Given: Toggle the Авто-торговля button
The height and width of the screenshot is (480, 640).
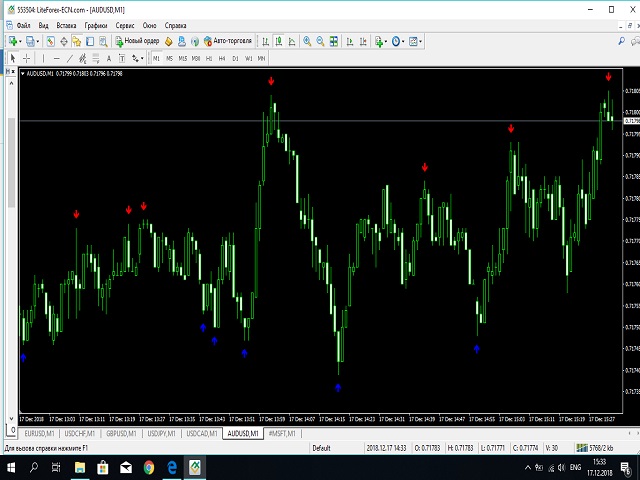Looking at the screenshot, I should 228,41.
